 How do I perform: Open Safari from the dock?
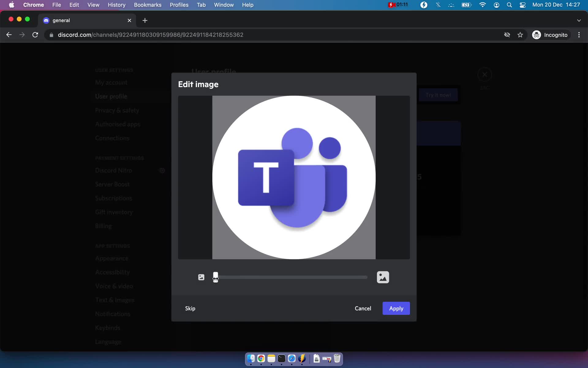click(x=292, y=358)
